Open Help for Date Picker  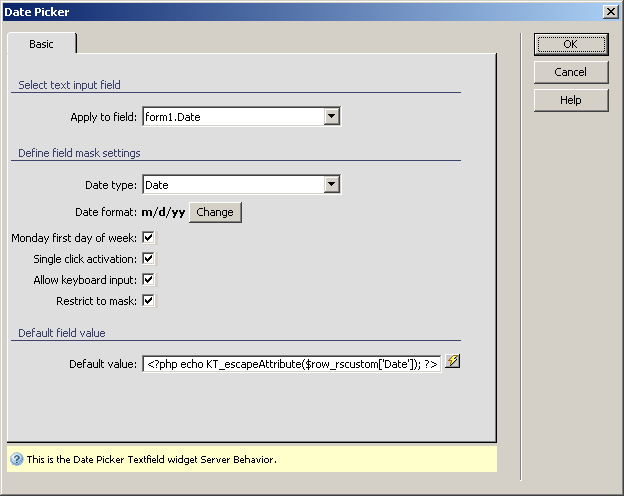[x=570, y=100]
